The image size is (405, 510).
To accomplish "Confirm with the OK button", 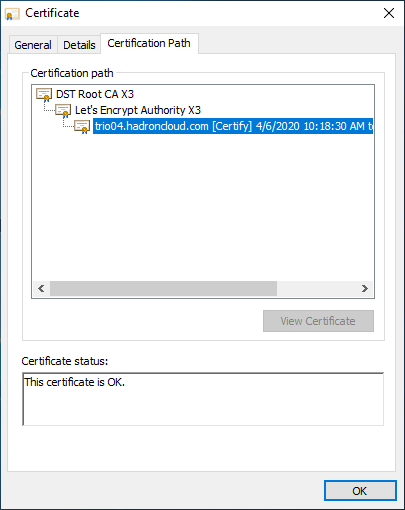I will pos(360,491).
